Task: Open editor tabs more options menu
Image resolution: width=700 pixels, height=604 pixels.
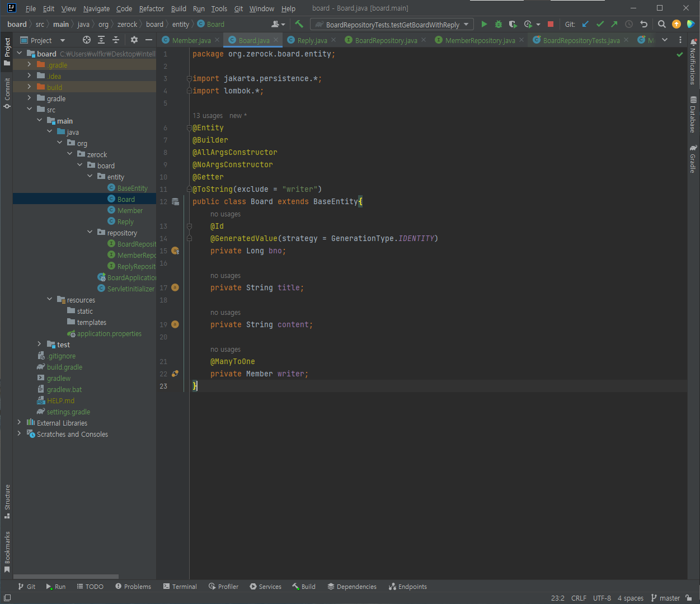Action: (680, 40)
